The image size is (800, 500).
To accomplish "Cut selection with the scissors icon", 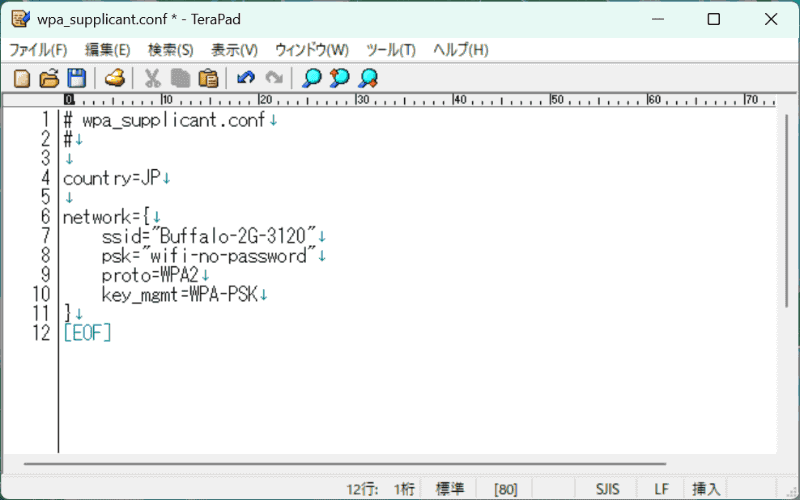I will pyautogui.click(x=153, y=79).
